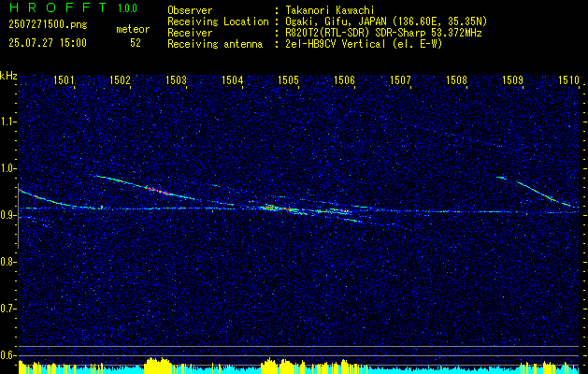Click the red meteor trail near 1503
Viewport: 588px width, 374px height.
[x=159, y=191]
